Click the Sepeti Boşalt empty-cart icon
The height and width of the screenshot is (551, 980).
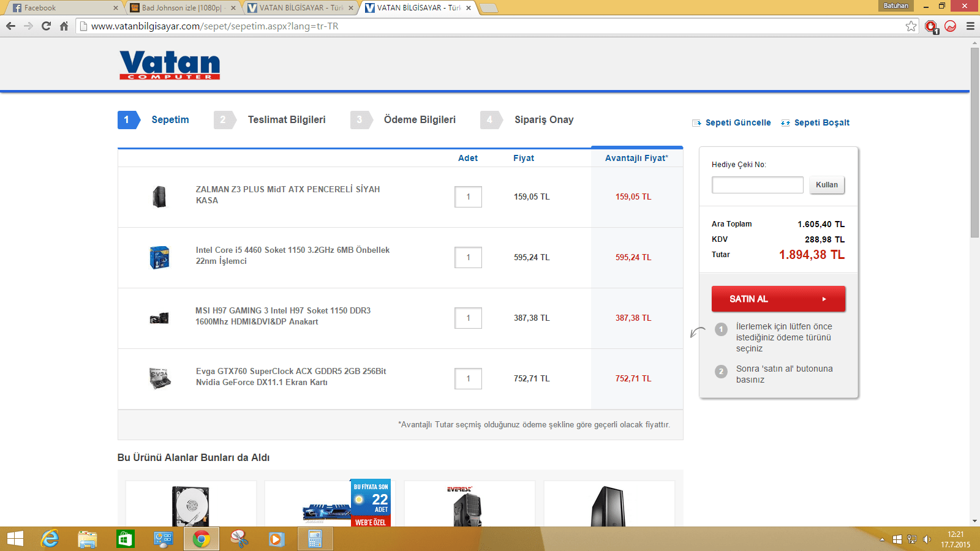click(785, 123)
